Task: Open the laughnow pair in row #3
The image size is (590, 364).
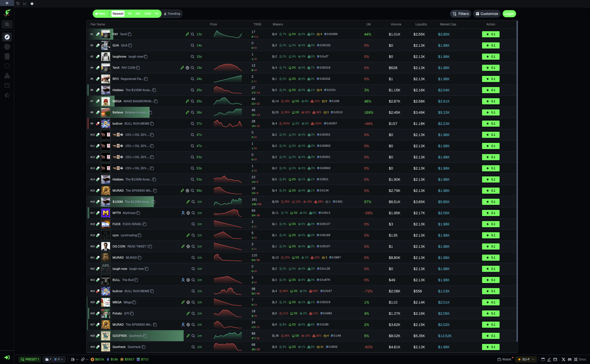Action: (302, 57)
